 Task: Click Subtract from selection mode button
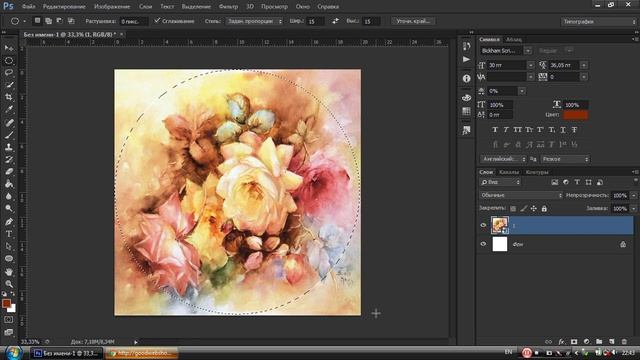pyautogui.click(x=60, y=21)
